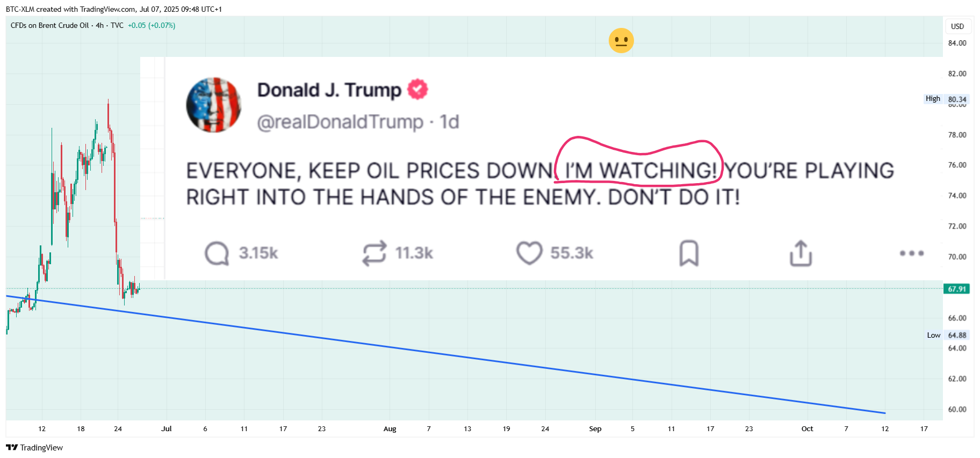
Task: Like the tweet with the heart icon
Action: click(x=529, y=253)
